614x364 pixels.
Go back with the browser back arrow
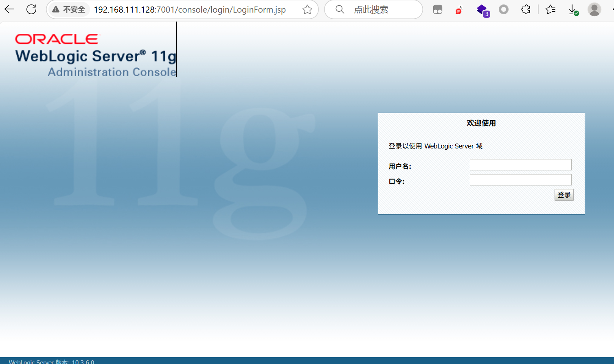tap(9, 9)
